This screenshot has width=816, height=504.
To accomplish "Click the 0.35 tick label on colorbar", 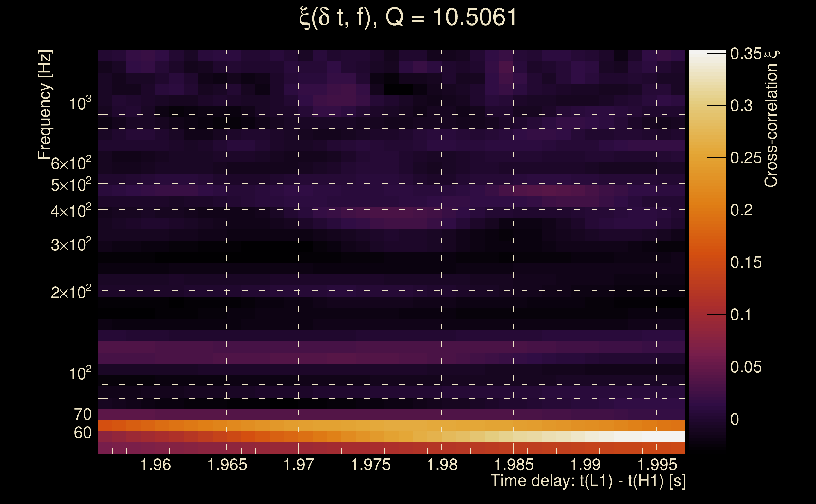I will (746, 54).
